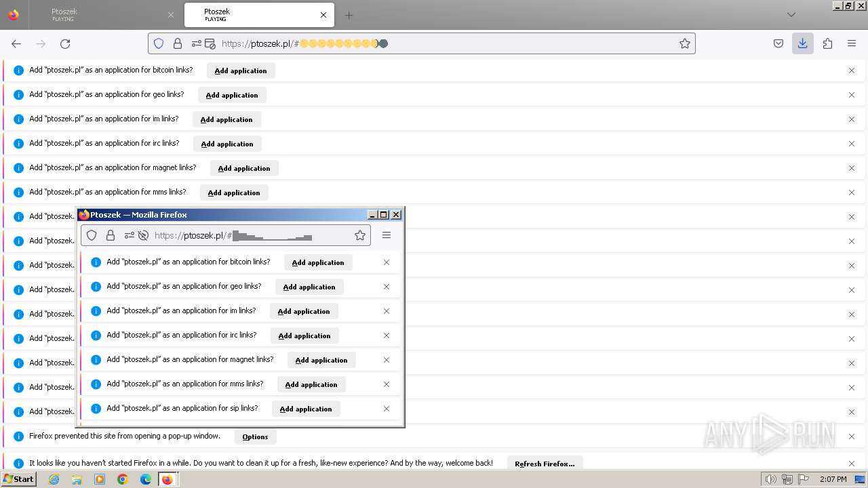868x488 pixels.
Task: Click Refresh Firefox button
Action: [545, 464]
